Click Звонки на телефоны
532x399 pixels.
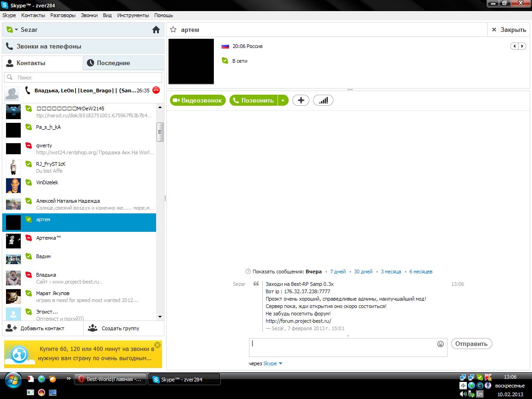point(83,46)
